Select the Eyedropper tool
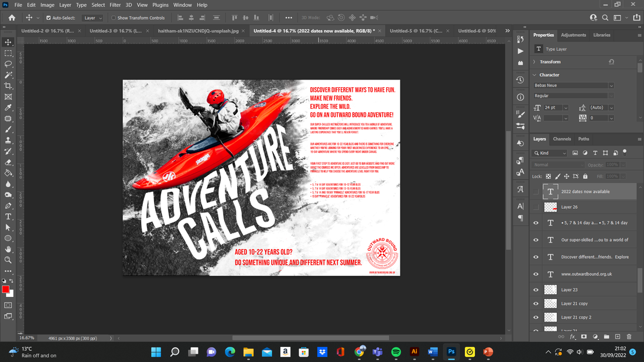 coord(8,108)
